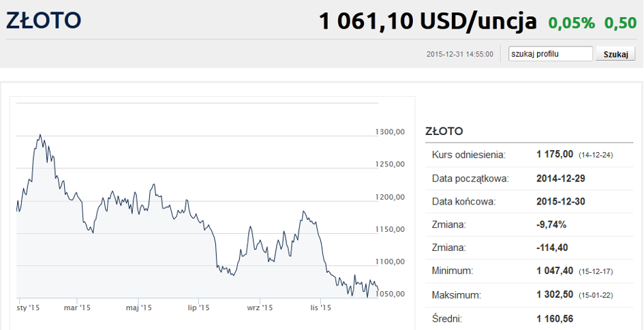
Task: Click the Minimum value 1 047,40
Action: [555, 271]
